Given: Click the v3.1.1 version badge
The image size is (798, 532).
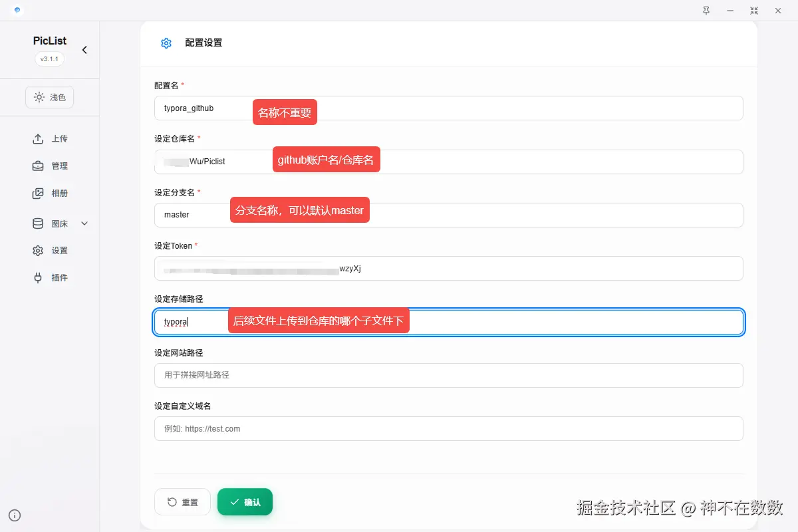Looking at the screenshot, I should 50,59.
